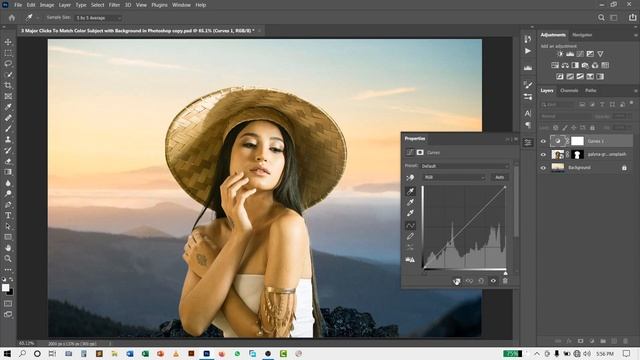
Task: Hide the Curves 1 layer
Action: (x=543, y=141)
